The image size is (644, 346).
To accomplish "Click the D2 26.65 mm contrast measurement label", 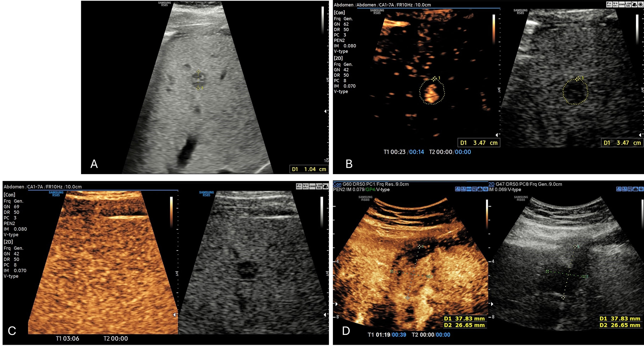I will 464,325.
